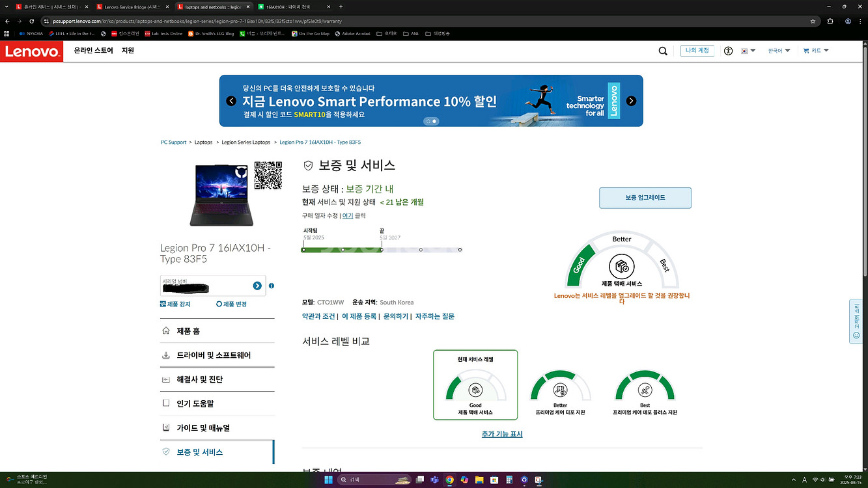Click the product QR code

tap(268, 175)
